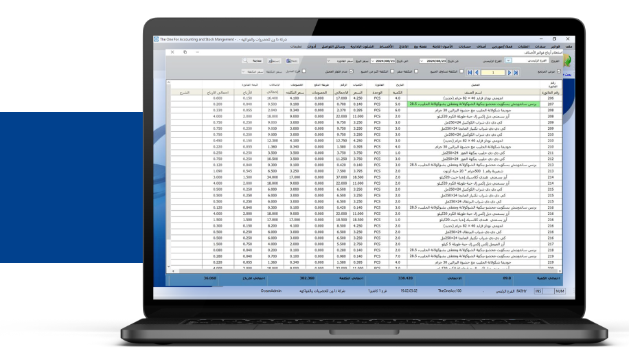Image resolution: width=629 pixels, height=364 pixels.
Task: Click the الوحدة column header
Action: [378, 93]
